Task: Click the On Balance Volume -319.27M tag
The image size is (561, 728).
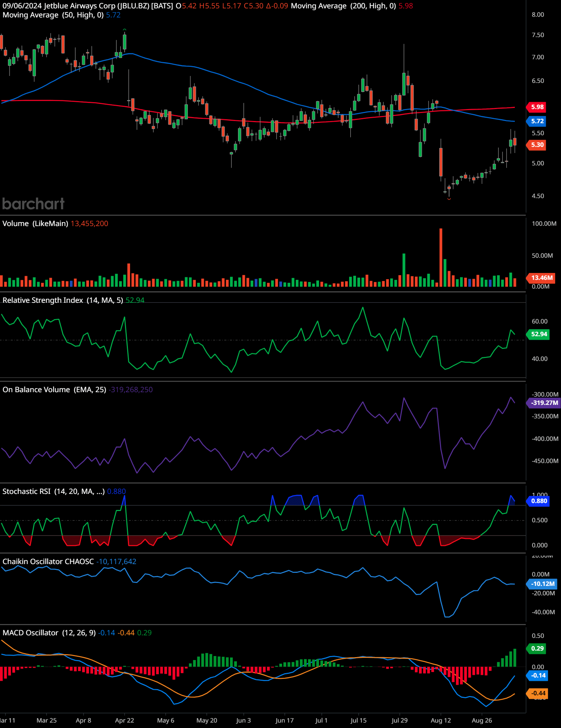Action: [x=544, y=403]
